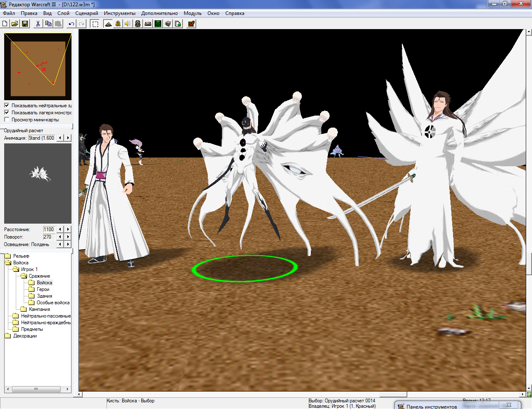
Task: Open the Sound editor speaker icon
Action: 128,24
